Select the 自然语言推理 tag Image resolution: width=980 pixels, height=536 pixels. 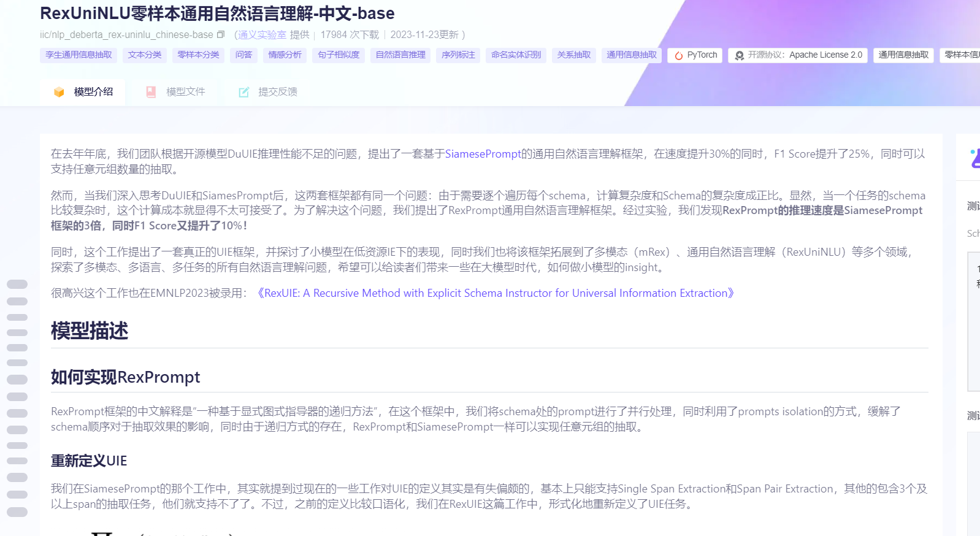pos(400,55)
